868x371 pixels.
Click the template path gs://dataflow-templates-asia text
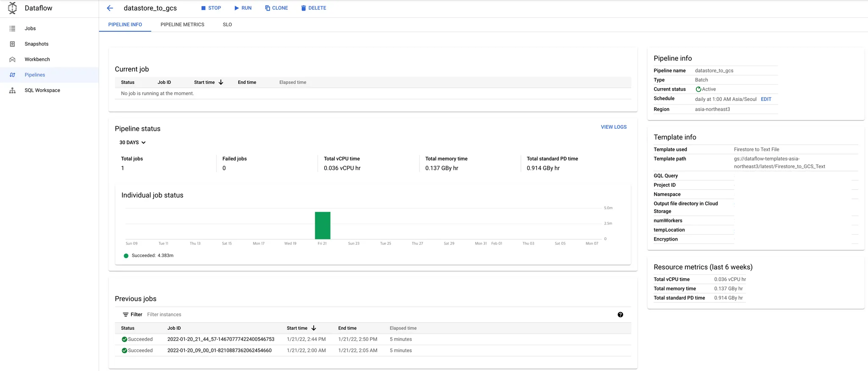pyautogui.click(x=779, y=163)
